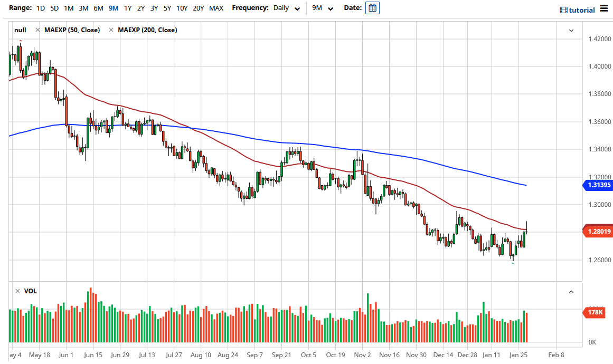Select the MAX range
The image size is (613, 364).
pos(216,8)
